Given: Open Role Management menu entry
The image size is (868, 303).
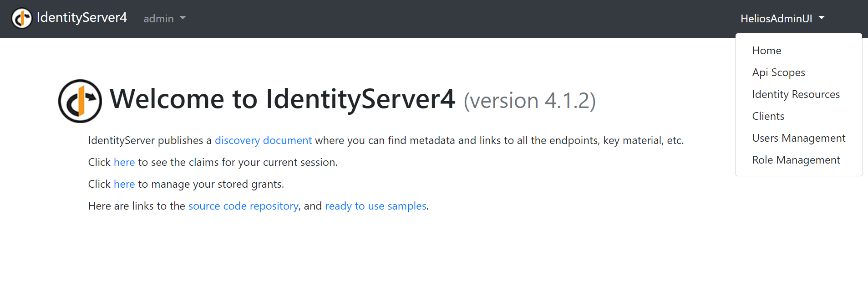Looking at the screenshot, I should pyautogui.click(x=799, y=160).
